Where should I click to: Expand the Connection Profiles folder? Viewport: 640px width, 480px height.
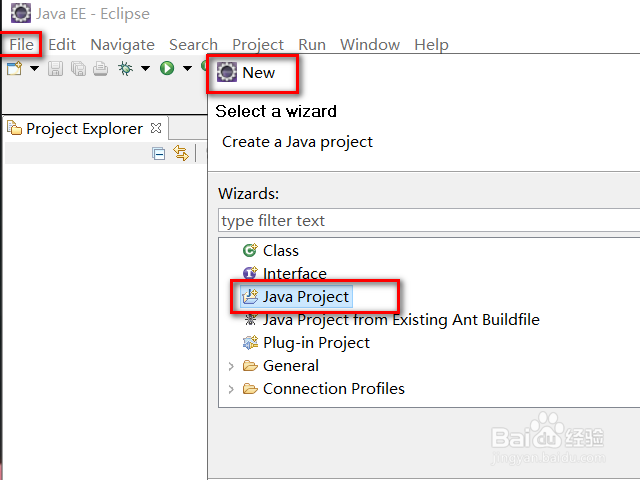231,389
